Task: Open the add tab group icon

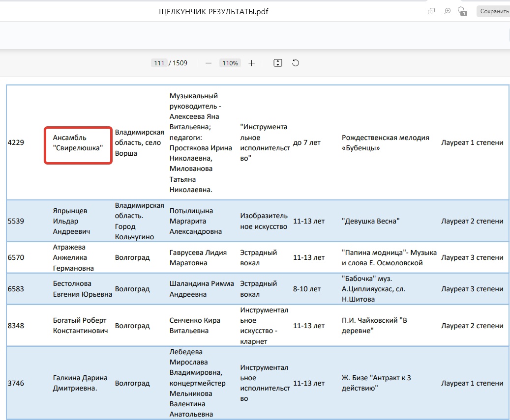Action: pos(431,11)
